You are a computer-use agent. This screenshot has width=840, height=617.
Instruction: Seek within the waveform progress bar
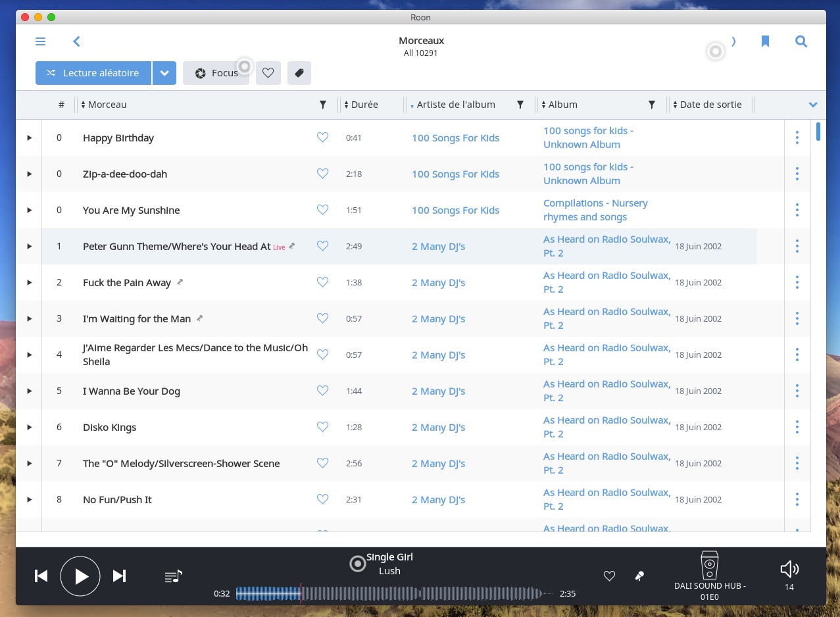394,593
